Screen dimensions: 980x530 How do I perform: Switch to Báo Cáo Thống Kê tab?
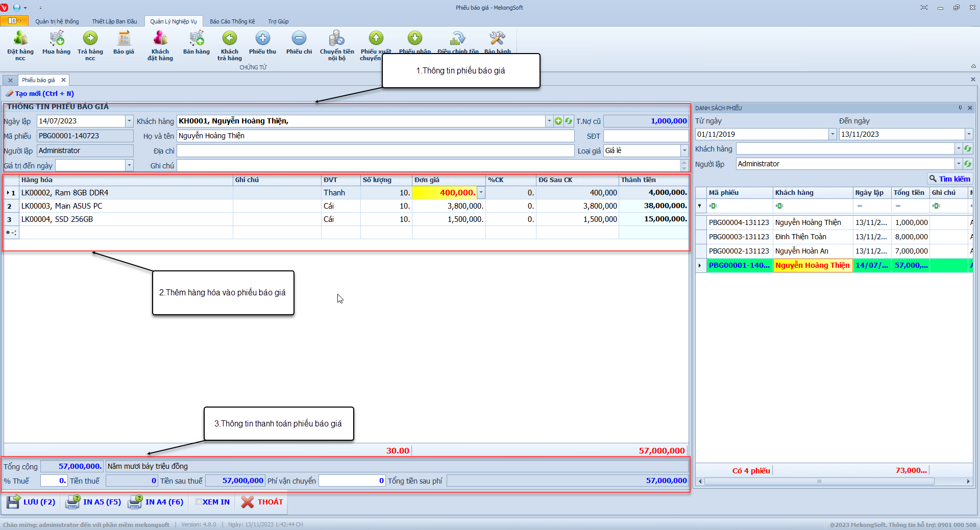[x=232, y=21]
